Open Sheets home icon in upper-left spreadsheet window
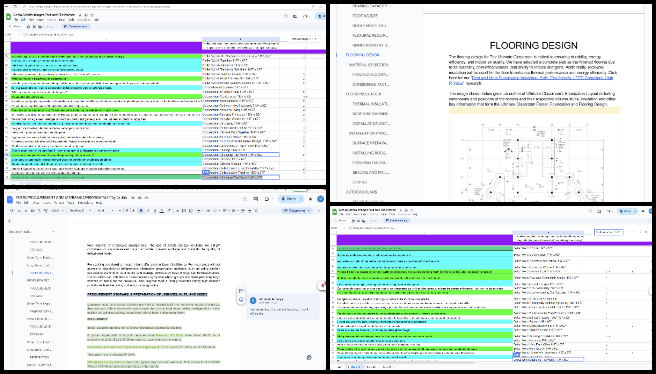 (x=8, y=17)
